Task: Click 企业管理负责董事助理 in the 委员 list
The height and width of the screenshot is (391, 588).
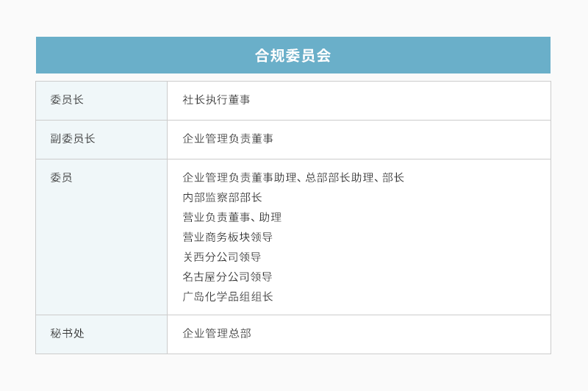Action: [239, 178]
